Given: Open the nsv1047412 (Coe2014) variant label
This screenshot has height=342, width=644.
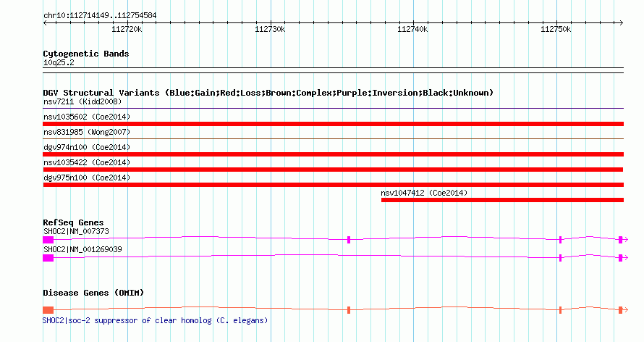Looking at the screenshot, I should 424,193.
